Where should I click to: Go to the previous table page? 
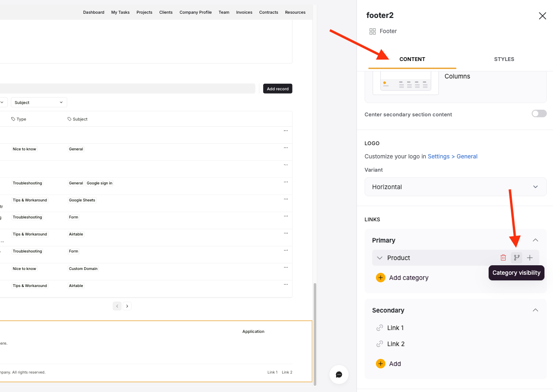point(117,306)
